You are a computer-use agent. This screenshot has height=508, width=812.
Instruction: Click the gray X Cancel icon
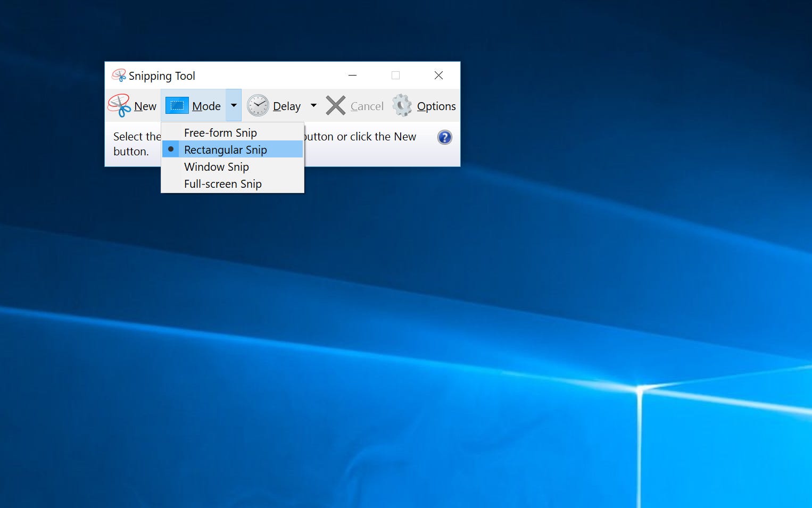pos(336,105)
